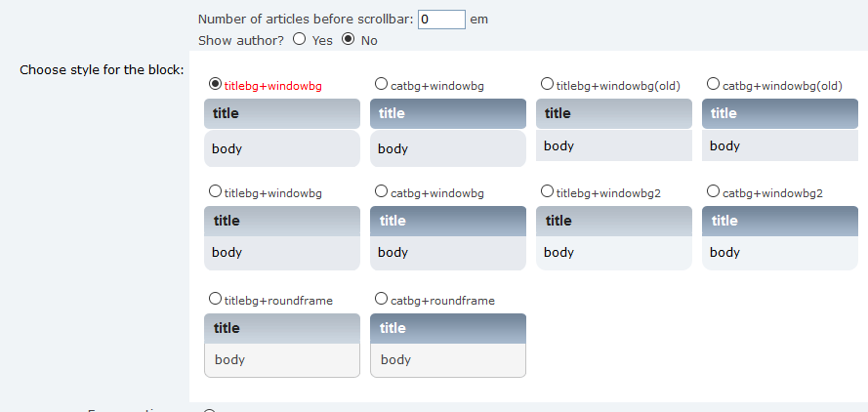Screen dimensions: 868x412
Task: Click the body area of catbg+roundframe preview
Action: point(448,360)
